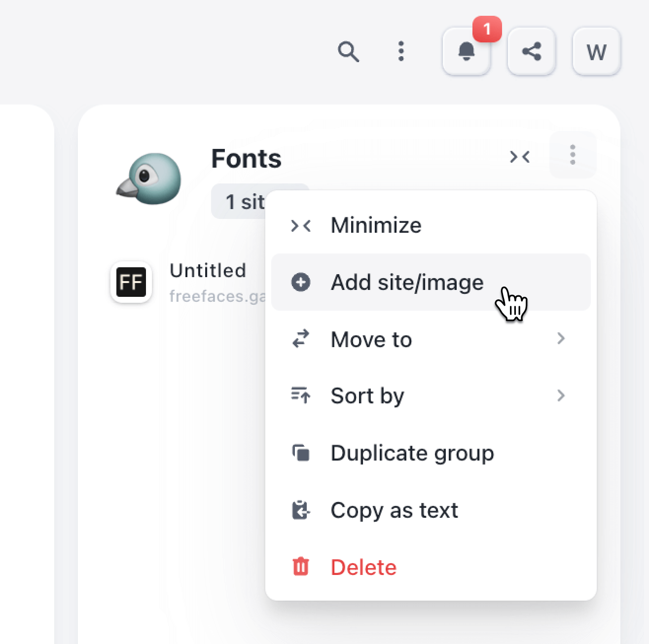Expand the Move to chevron arrow

(x=561, y=339)
